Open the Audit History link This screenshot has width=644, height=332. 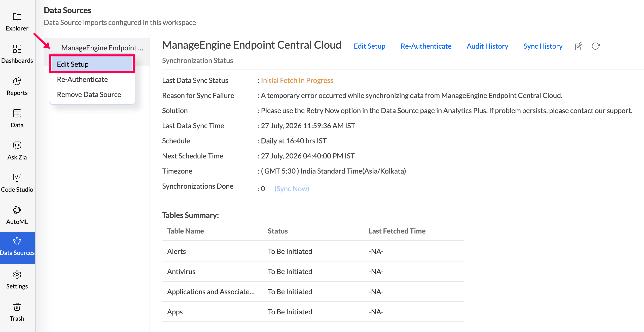tap(487, 46)
